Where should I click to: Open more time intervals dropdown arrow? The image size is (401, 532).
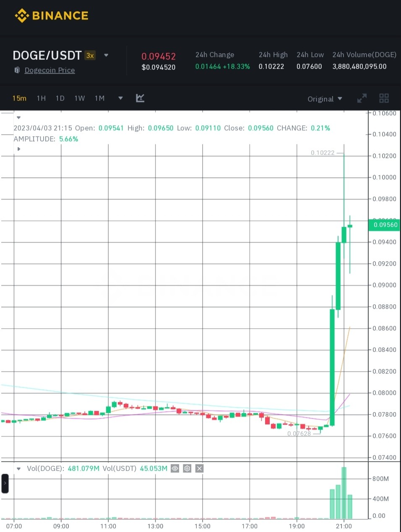click(120, 98)
